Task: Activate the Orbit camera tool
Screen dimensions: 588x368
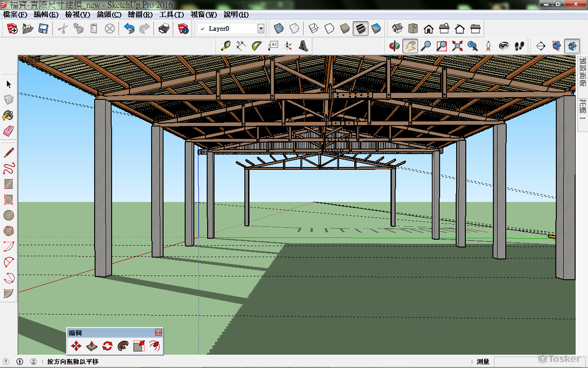Action: tap(395, 46)
